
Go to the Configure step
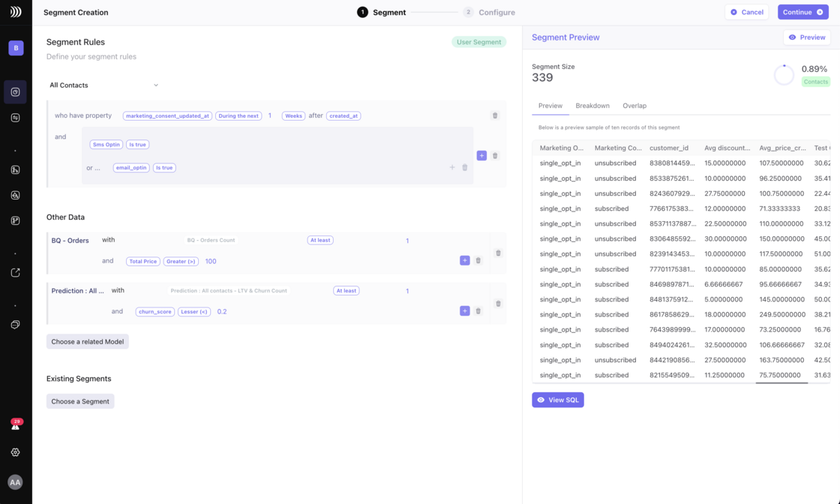coord(489,12)
